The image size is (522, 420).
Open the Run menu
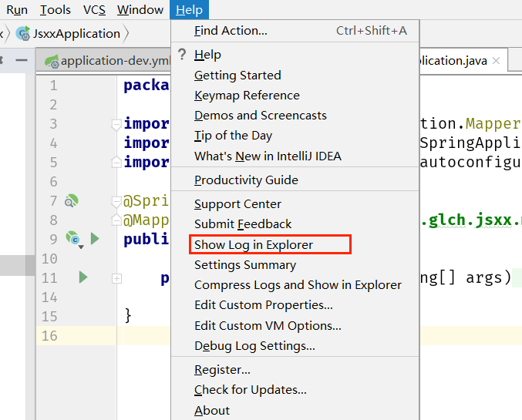tap(17, 10)
